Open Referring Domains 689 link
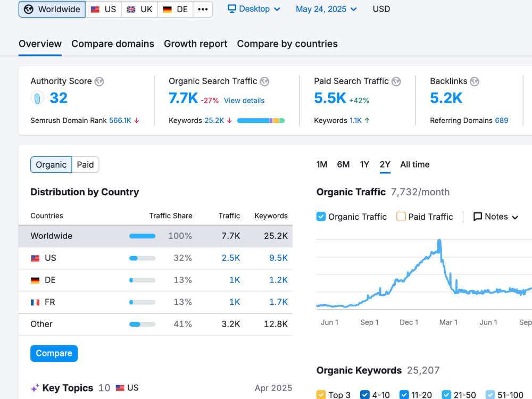The width and height of the screenshot is (532, 399). [502, 120]
